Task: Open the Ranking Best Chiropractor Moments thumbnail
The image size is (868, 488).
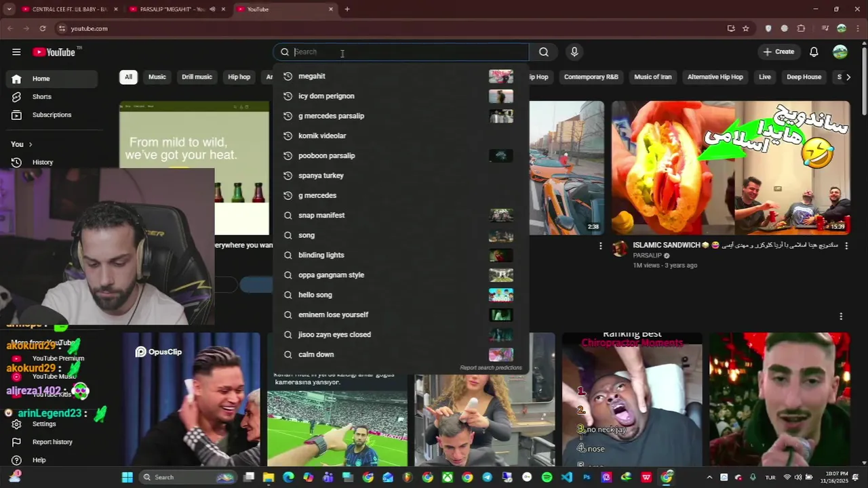Action: coord(632,400)
